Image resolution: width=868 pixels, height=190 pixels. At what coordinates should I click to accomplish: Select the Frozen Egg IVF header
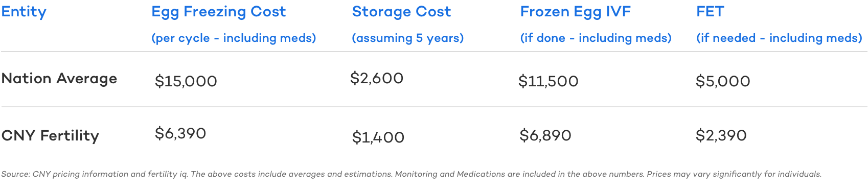575,12
